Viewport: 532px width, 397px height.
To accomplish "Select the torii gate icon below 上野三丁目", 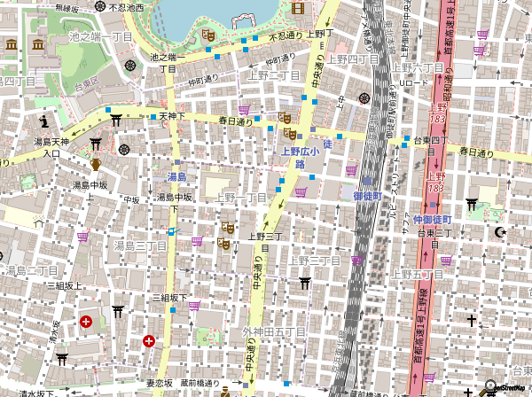I will coord(305,283).
